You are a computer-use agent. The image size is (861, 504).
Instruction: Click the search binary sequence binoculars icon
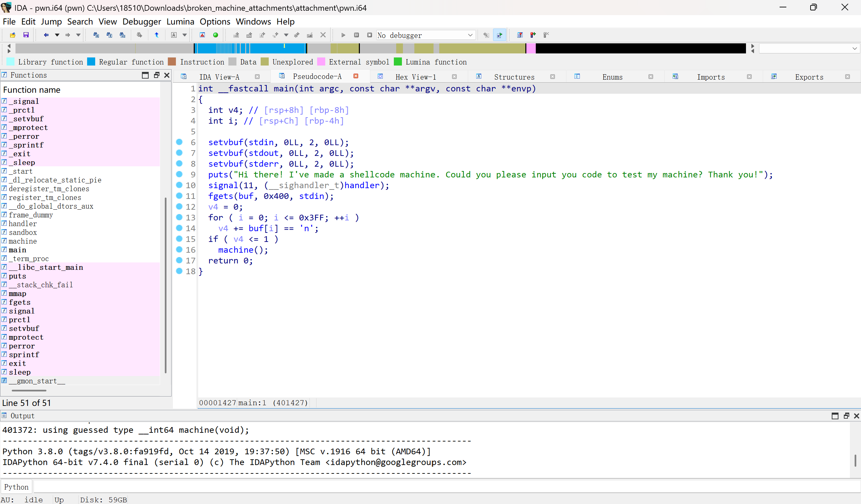click(122, 35)
